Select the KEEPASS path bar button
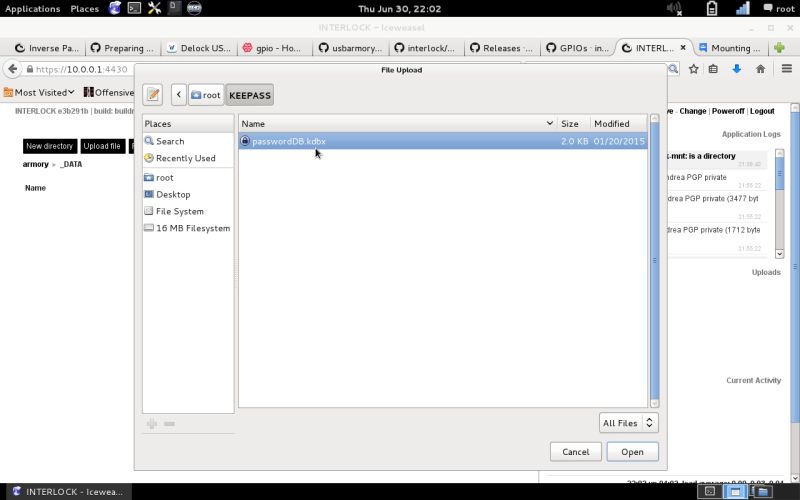This screenshot has width=800, height=500. coord(250,95)
